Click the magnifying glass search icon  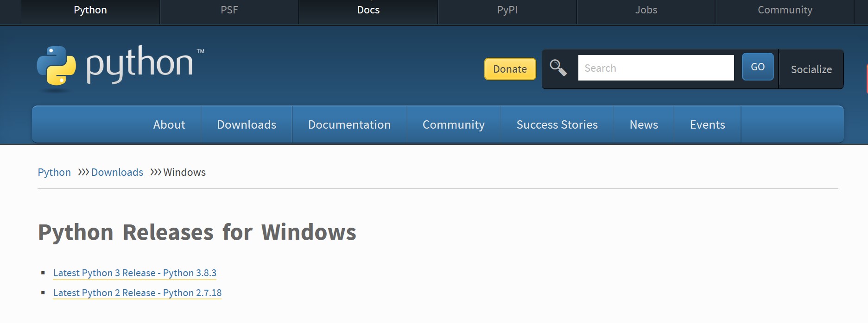(558, 68)
